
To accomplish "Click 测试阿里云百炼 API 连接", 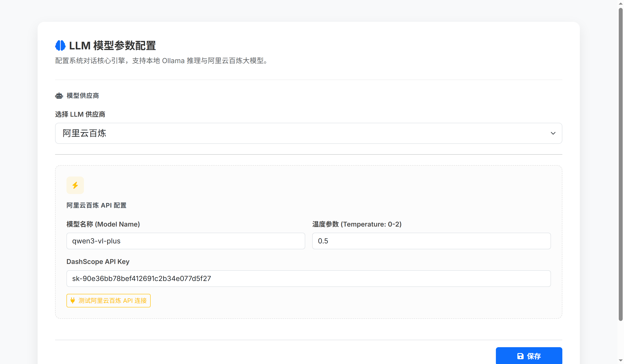I will pos(108,300).
